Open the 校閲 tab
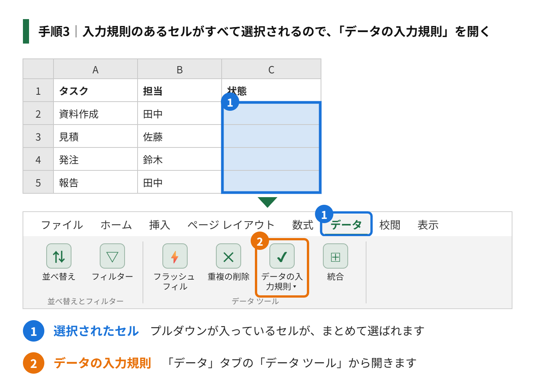 click(390, 225)
